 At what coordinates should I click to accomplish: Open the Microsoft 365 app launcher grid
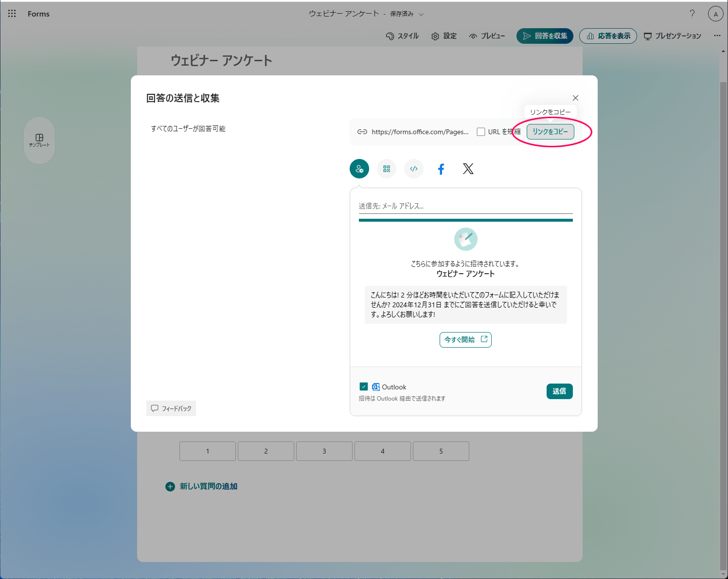coord(12,14)
